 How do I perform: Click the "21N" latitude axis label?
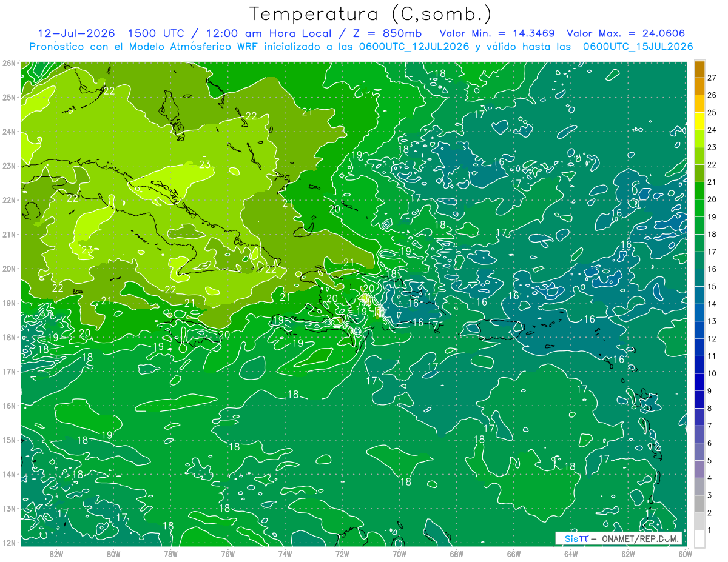point(8,234)
